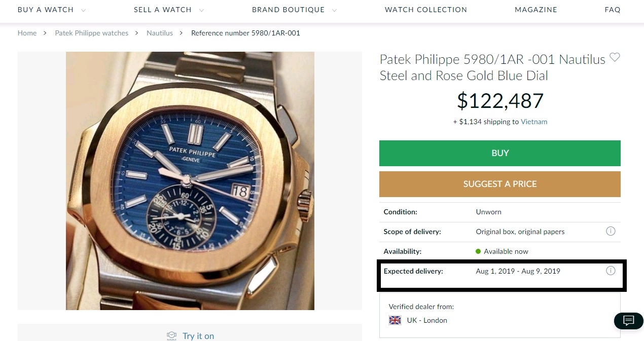Image resolution: width=644 pixels, height=341 pixels.
Task: Open the chat message widget
Action: click(628, 320)
